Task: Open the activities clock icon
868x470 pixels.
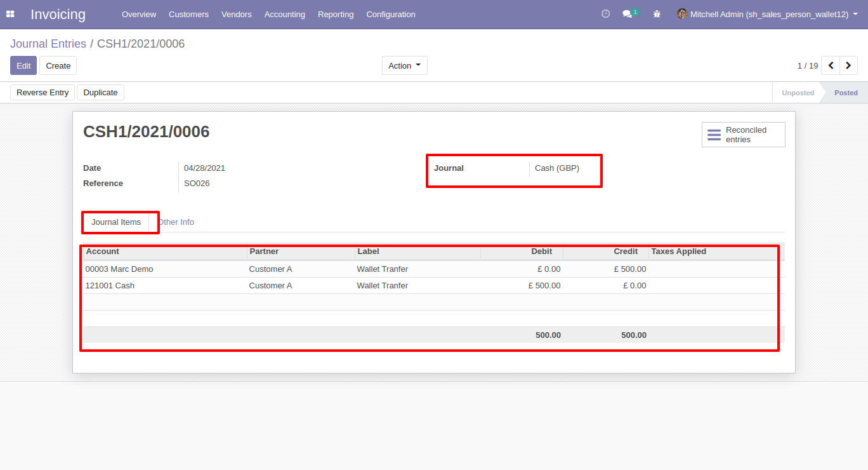Action: click(605, 14)
